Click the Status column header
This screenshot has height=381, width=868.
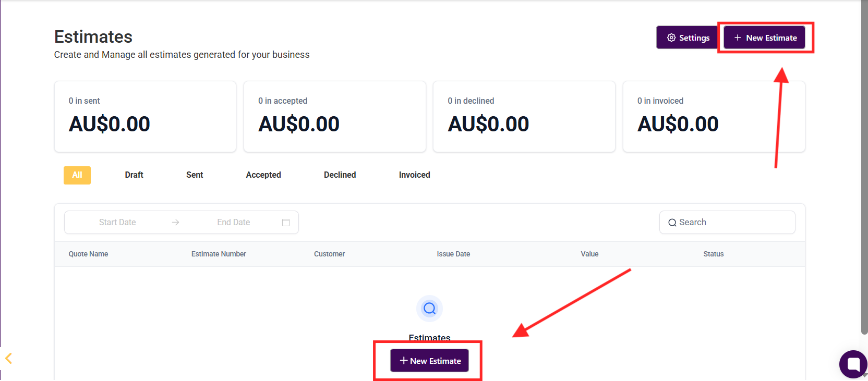click(713, 254)
